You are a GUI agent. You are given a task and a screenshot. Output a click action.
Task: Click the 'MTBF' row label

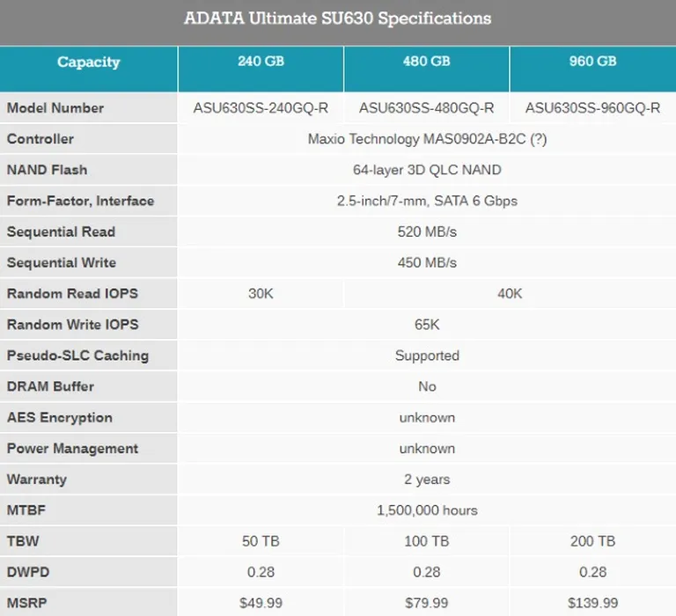click(26, 510)
